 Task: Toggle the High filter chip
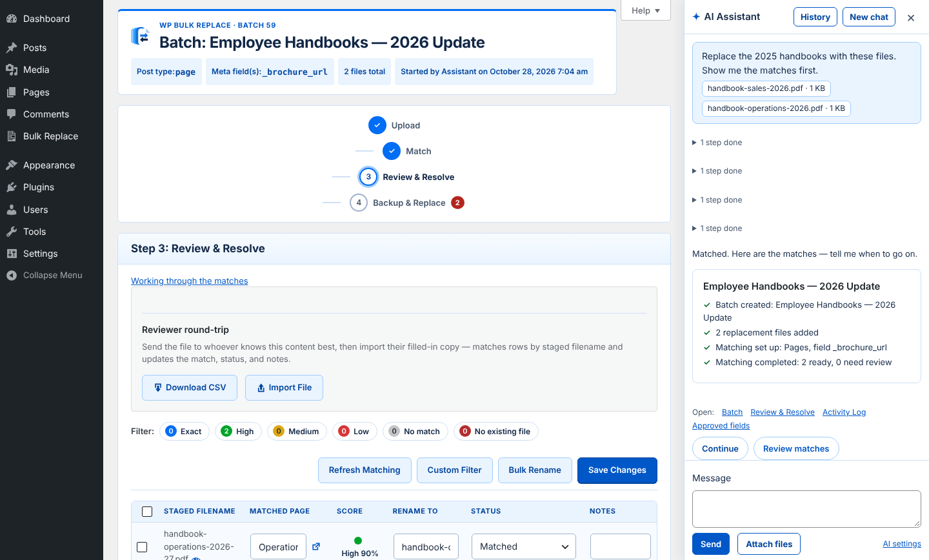[238, 432]
